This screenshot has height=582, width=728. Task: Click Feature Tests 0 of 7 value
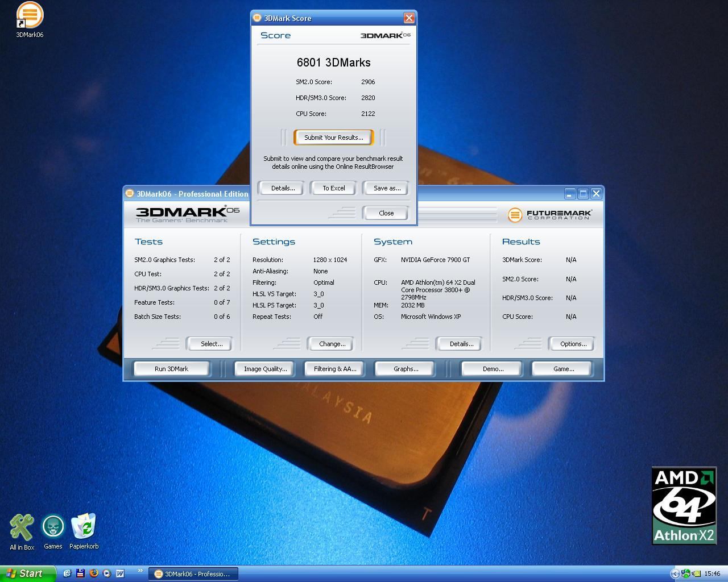click(222, 302)
